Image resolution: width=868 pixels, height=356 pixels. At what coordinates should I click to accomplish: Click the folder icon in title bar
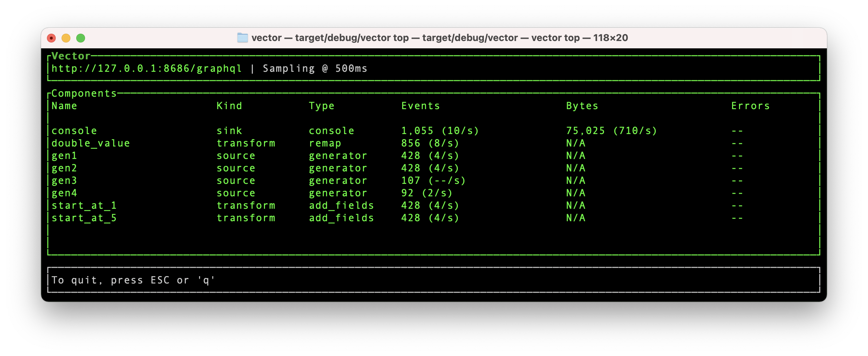(x=242, y=38)
